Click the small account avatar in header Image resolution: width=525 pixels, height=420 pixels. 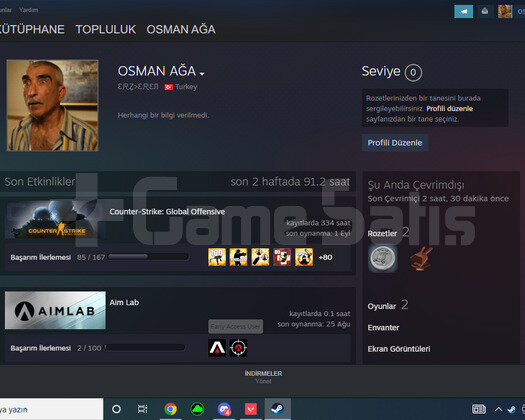(505, 11)
